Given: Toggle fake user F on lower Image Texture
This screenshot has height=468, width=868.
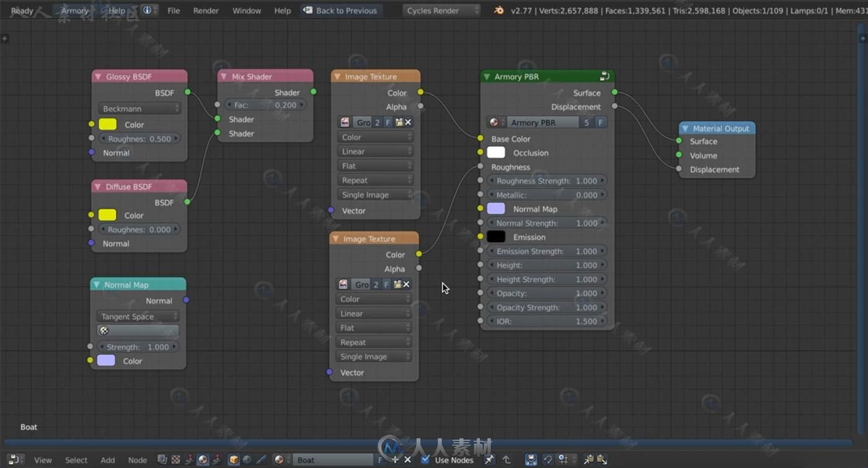Looking at the screenshot, I should pyautogui.click(x=386, y=284).
